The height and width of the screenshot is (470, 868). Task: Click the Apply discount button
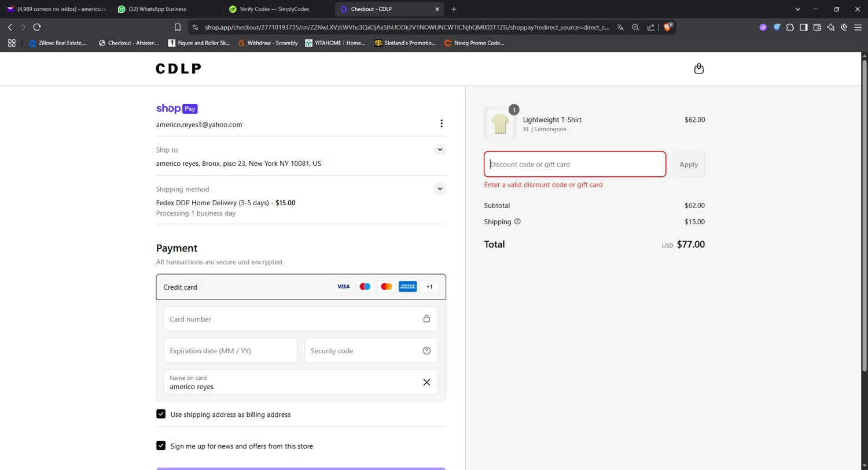[x=689, y=164]
